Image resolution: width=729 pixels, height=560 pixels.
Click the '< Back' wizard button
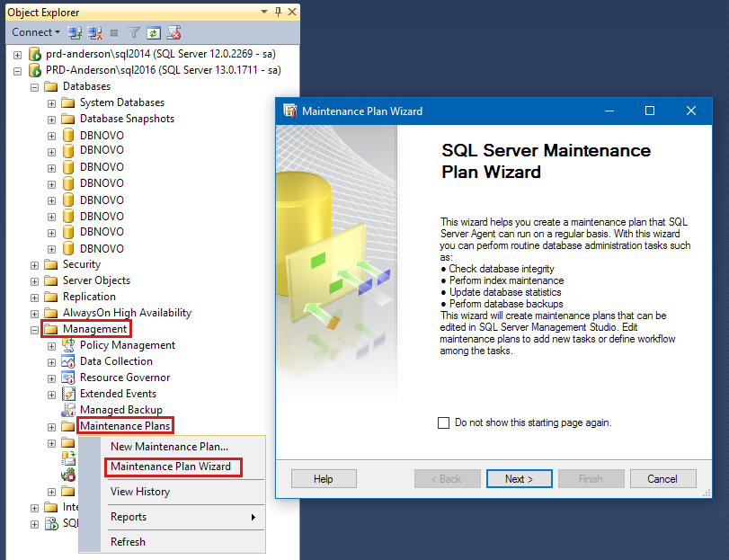[448, 479]
